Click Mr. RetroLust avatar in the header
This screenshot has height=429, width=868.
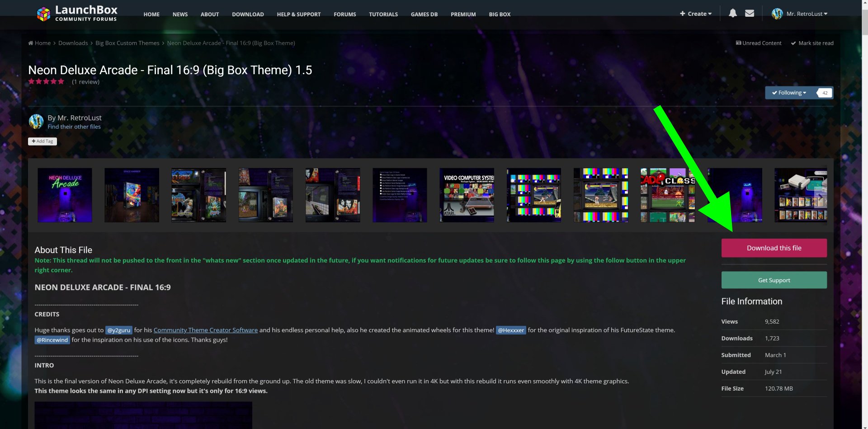click(x=777, y=14)
